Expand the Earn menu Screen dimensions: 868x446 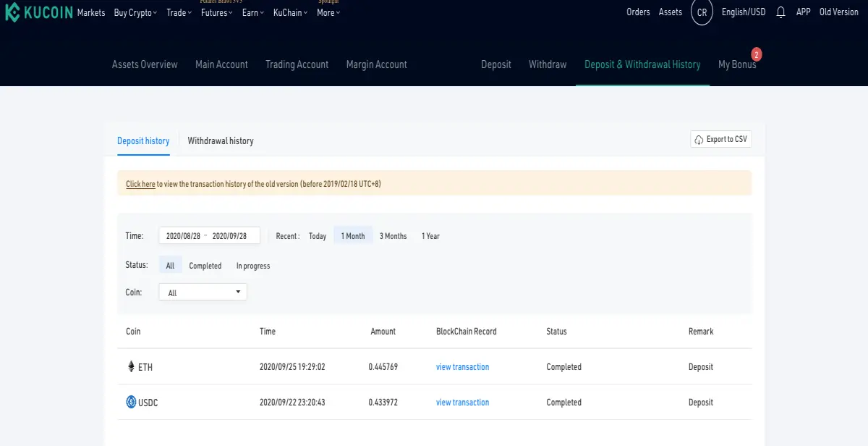[253, 12]
